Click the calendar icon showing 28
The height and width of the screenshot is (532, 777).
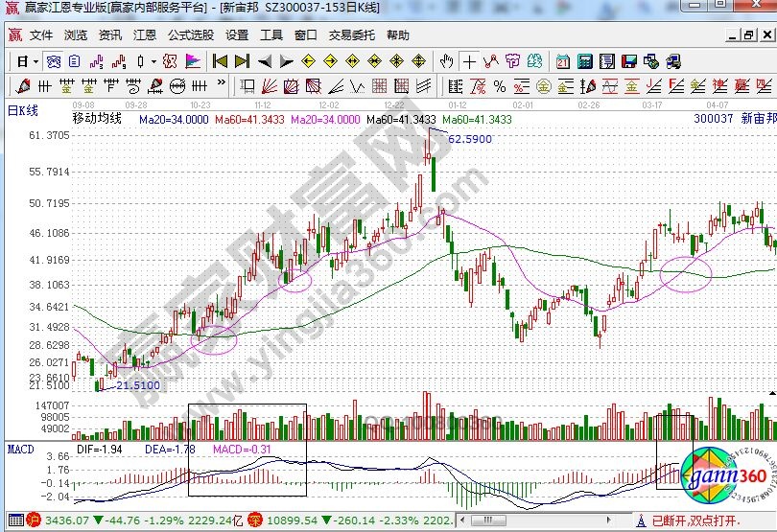point(560,60)
